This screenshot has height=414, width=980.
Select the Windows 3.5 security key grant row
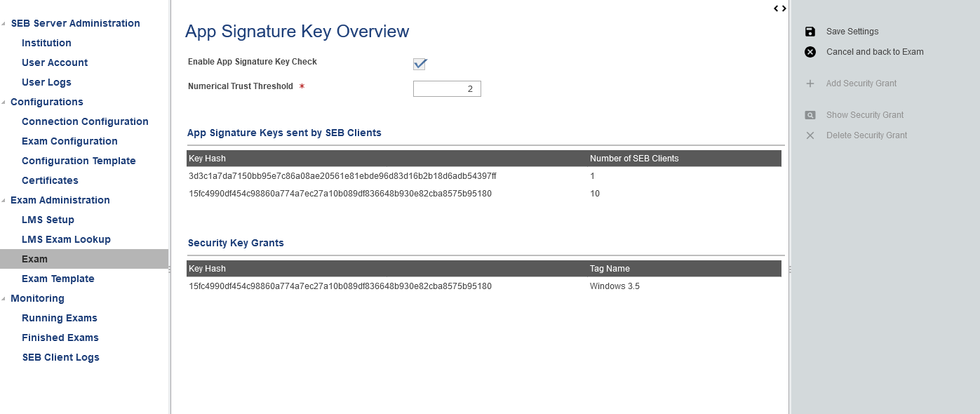click(484, 286)
